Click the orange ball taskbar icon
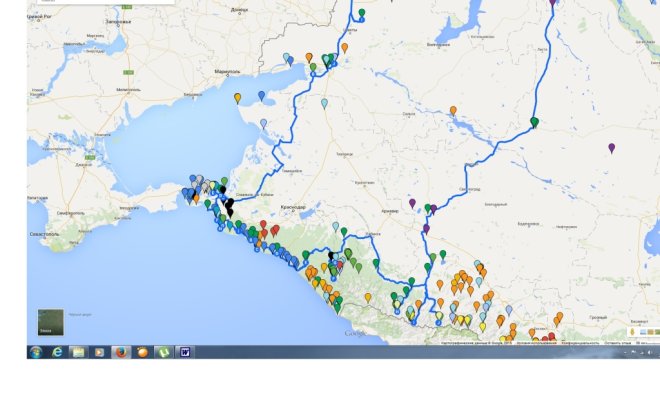 [x=142, y=352]
